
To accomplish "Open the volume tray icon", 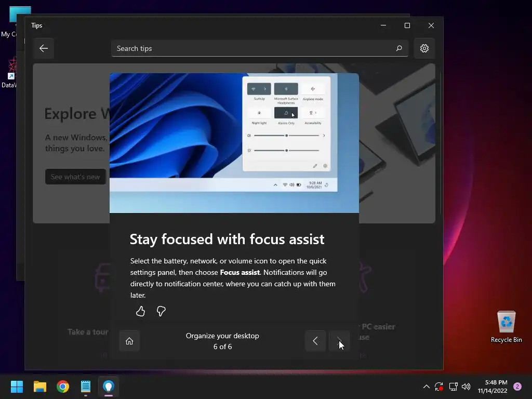I will point(466,387).
